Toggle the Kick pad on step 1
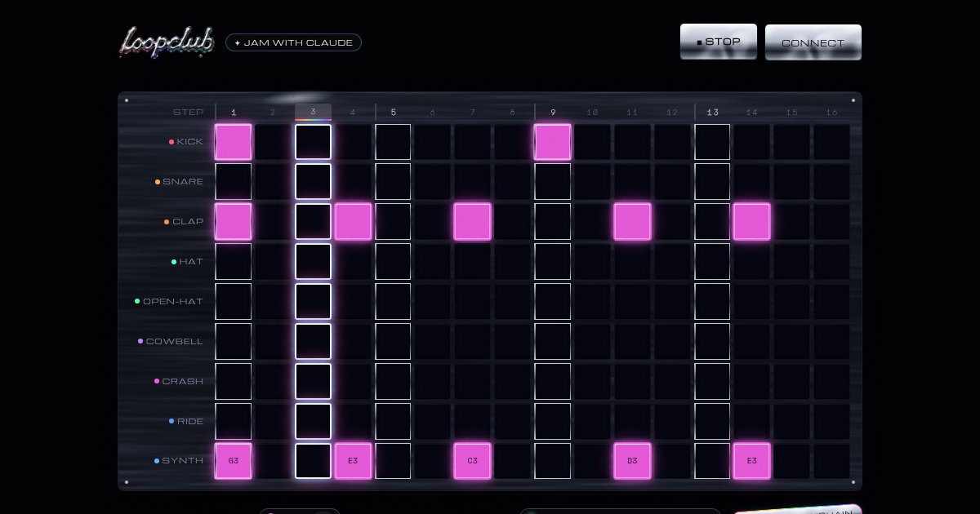The image size is (980, 514). tap(234, 142)
